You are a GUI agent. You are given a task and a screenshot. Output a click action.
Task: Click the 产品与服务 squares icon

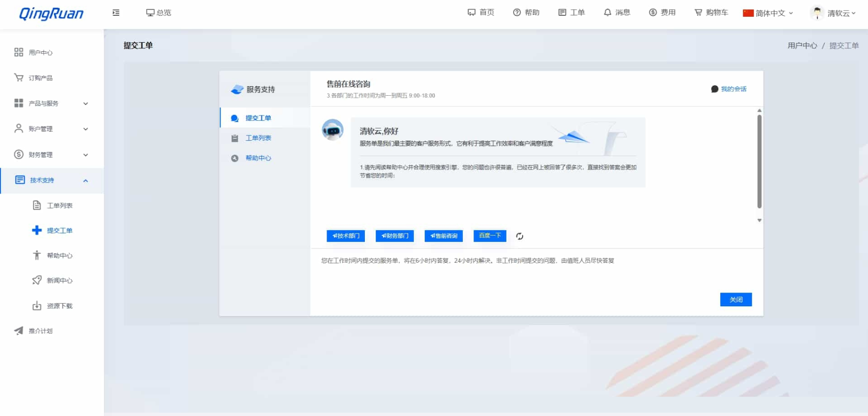pyautogui.click(x=19, y=103)
